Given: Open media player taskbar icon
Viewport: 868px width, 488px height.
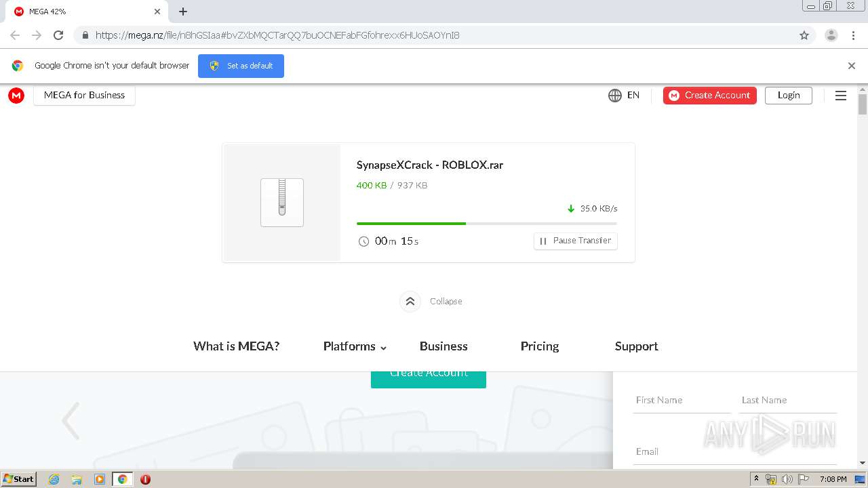Looking at the screenshot, I should tap(99, 479).
